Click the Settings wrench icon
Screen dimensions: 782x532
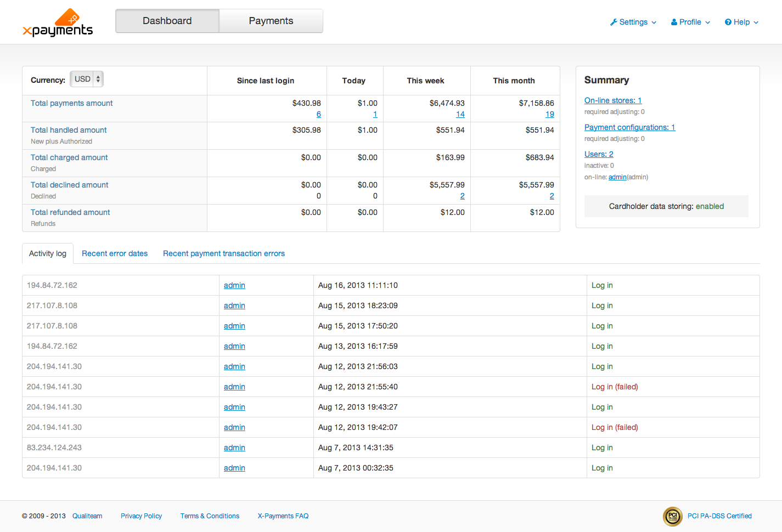click(614, 22)
